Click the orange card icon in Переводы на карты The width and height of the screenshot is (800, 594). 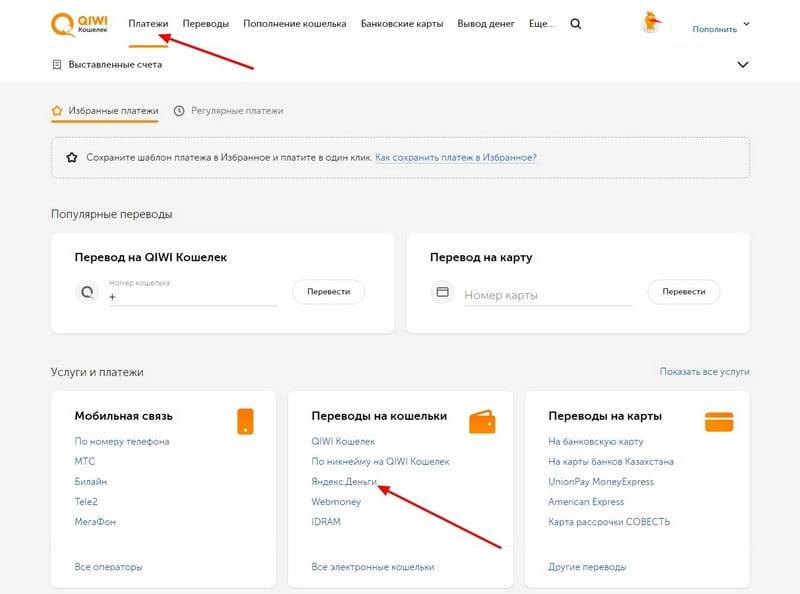(x=719, y=422)
